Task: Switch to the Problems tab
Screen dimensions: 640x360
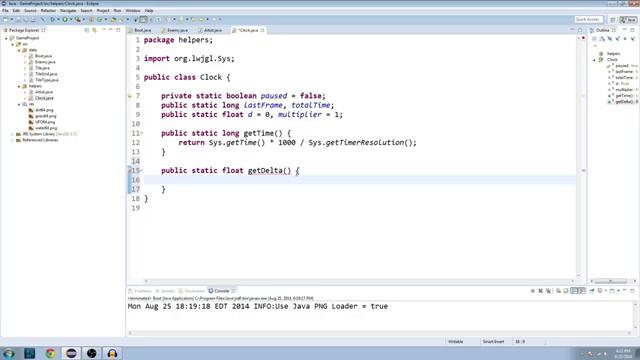Action: (x=140, y=291)
